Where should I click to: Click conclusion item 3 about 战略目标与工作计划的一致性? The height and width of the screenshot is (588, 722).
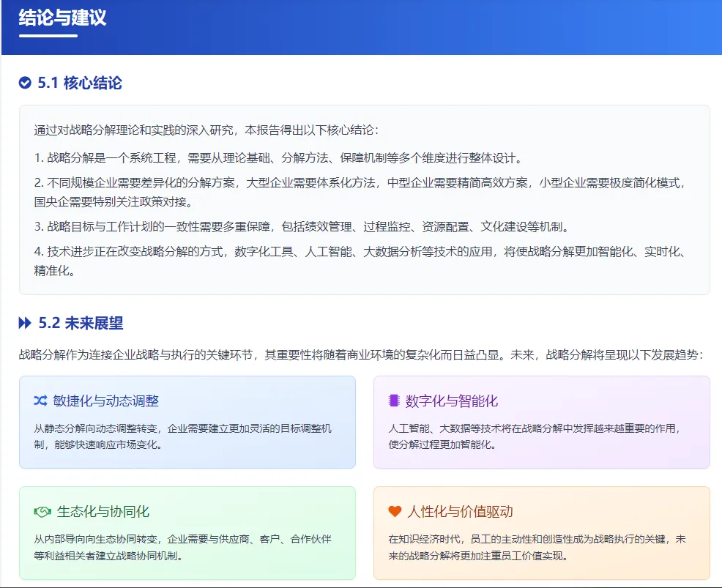tap(302, 227)
